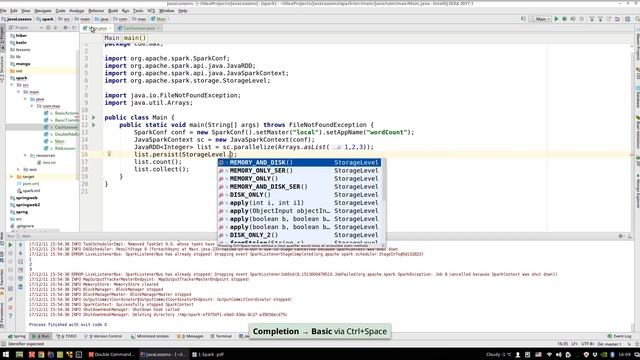Pin the Run tab with pin icon
Viewport: 640px width, 360px height.
tap(11, 299)
